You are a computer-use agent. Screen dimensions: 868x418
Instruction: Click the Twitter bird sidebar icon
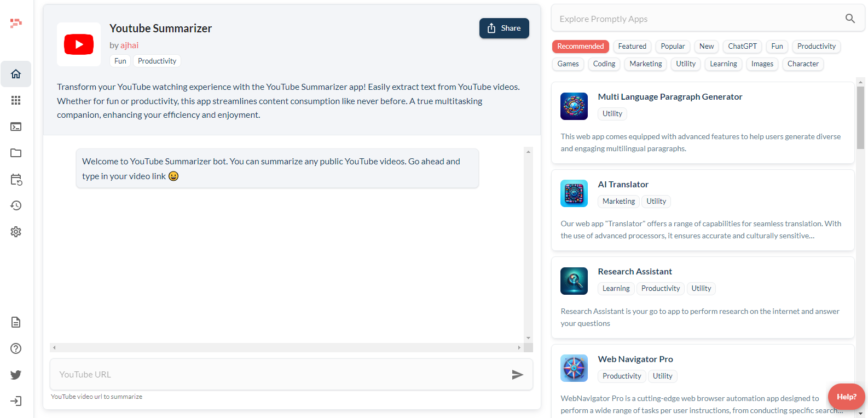pyautogui.click(x=16, y=375)
